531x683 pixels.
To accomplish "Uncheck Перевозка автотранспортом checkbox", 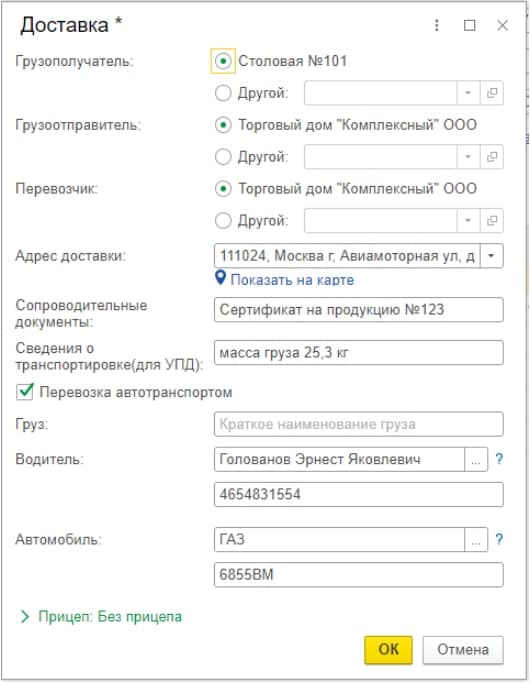I will [x=25, y=392].
